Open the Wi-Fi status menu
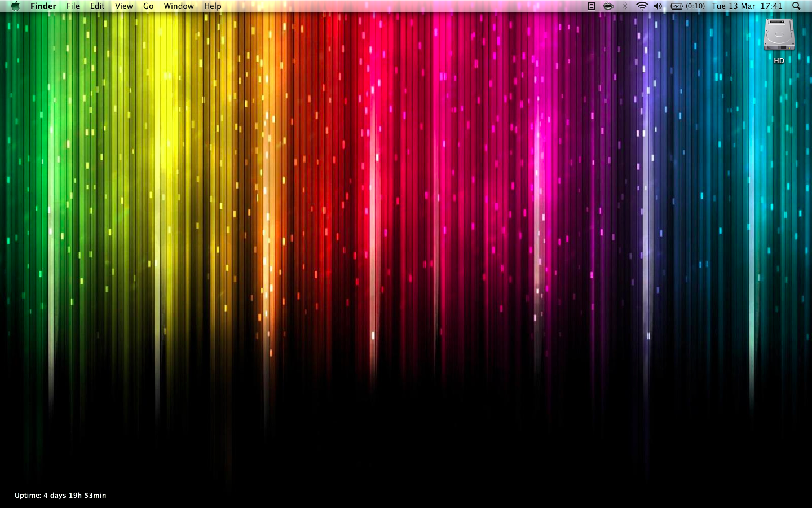812x508 pixels. click(642, 6)
